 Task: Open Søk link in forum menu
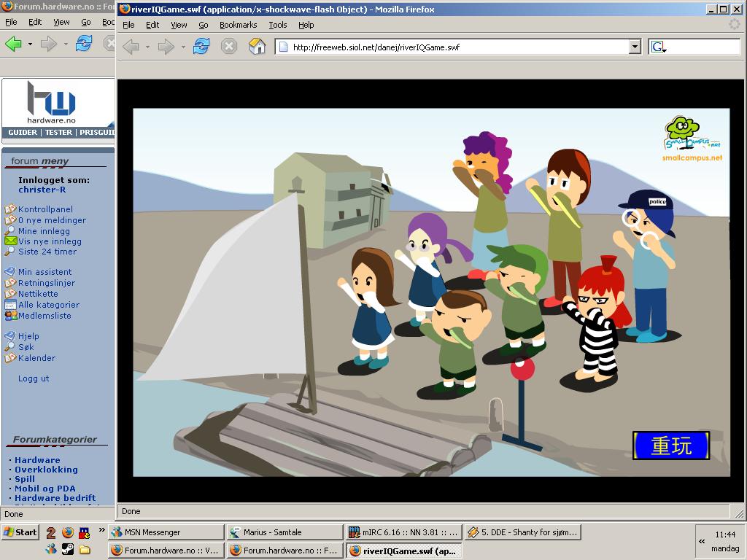coord(26,347)
